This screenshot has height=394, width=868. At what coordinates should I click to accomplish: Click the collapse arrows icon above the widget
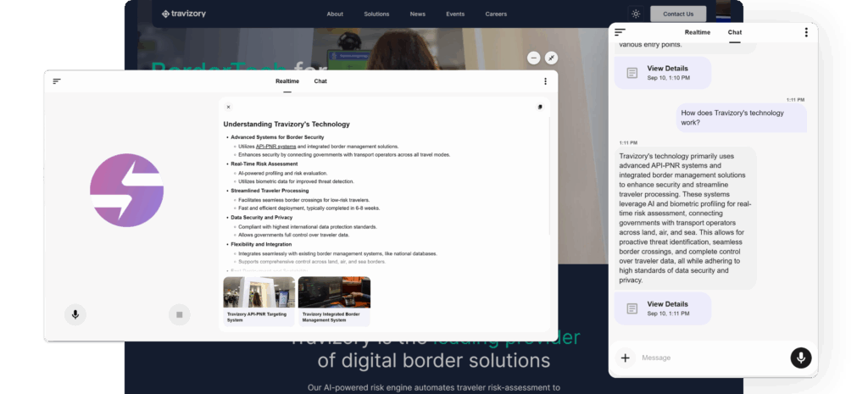click(x=552, y=58)
